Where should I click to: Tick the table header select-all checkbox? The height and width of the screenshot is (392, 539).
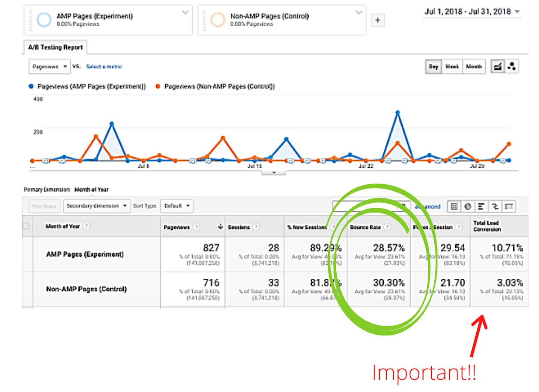(x=26, y=226)
